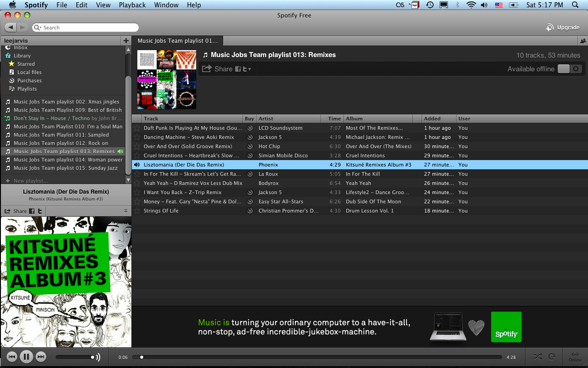Skip to the previous track

(x=12, y=356)
